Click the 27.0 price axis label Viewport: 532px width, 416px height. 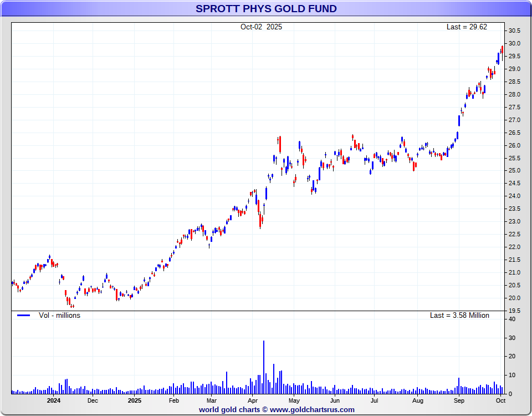514,120
